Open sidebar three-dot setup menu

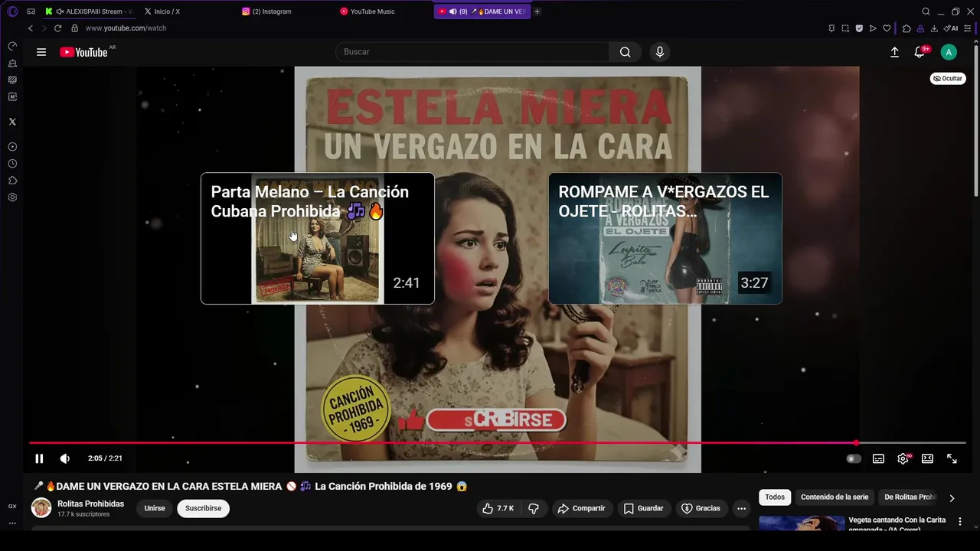(12, 523)
